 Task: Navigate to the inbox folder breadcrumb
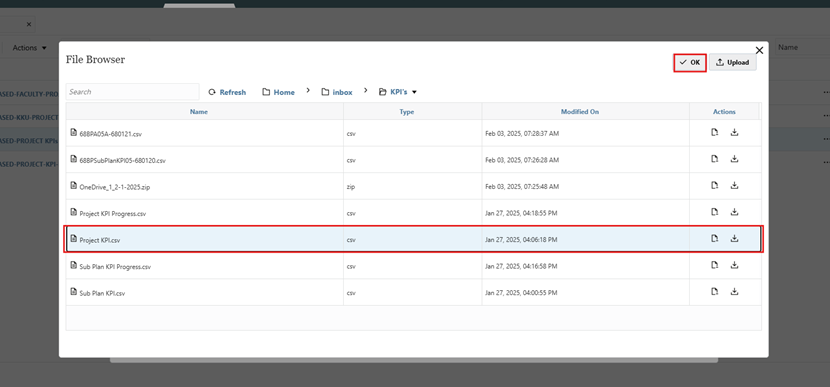coord(337,92)
